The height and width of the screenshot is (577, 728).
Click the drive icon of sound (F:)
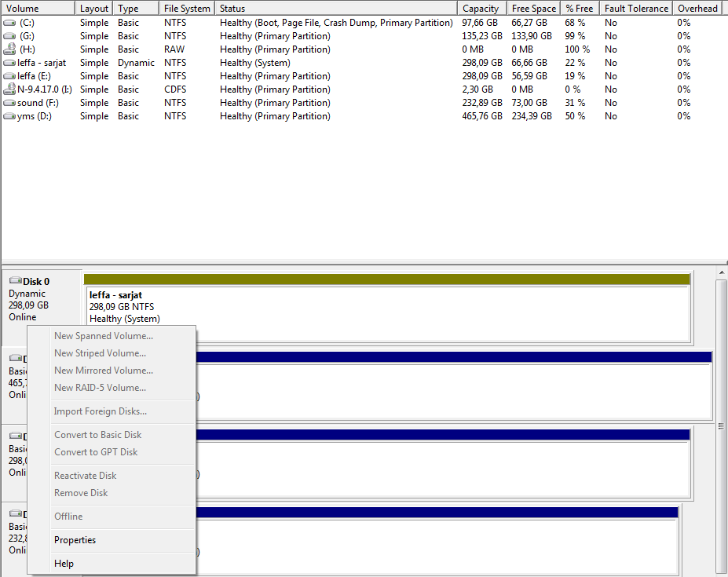pos(9,103)
